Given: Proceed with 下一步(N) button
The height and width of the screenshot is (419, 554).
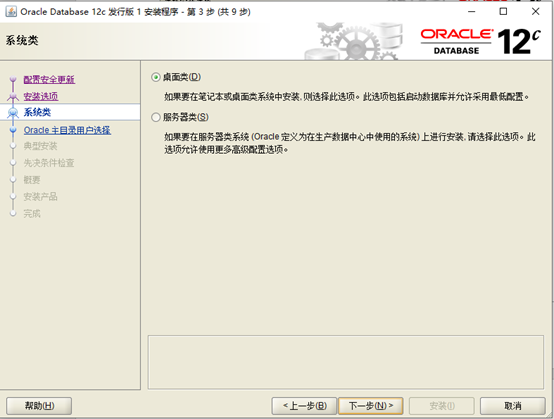Looking at the screenshot, I should pos(371,406).
